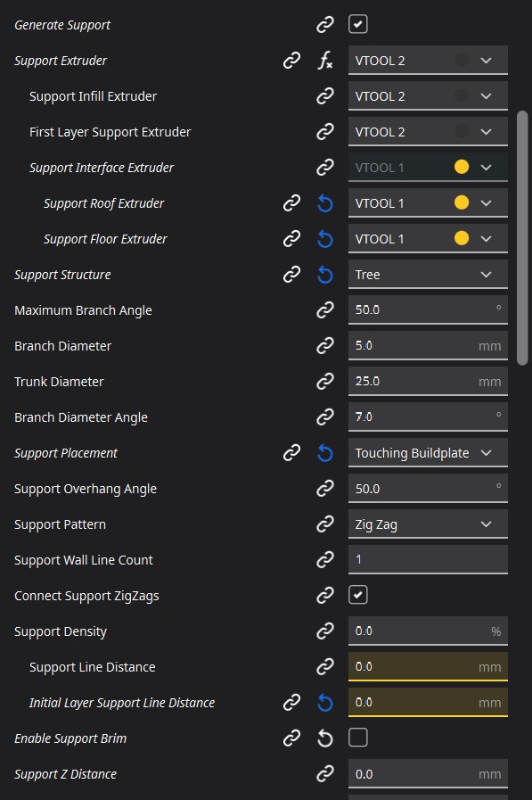Click link icon for Support Roof Extruder
The height and width of the screenshot is (800, 532).
(x=291, y=203)
